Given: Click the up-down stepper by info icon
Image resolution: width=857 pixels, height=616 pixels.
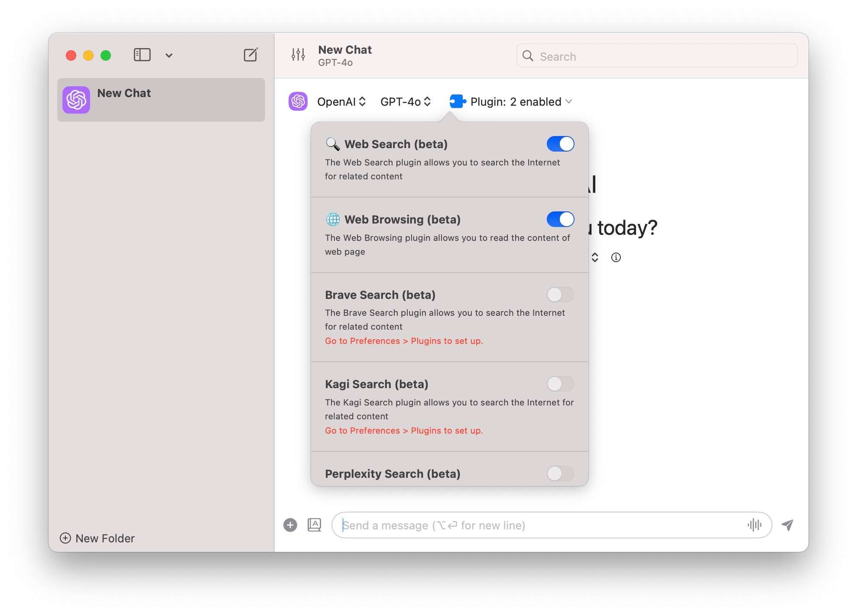Looking at the screenshot, I should tap(595, 257).
